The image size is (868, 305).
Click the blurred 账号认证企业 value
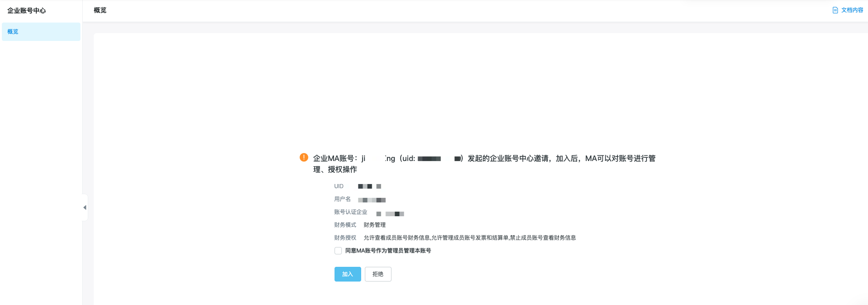coord(390,214)
